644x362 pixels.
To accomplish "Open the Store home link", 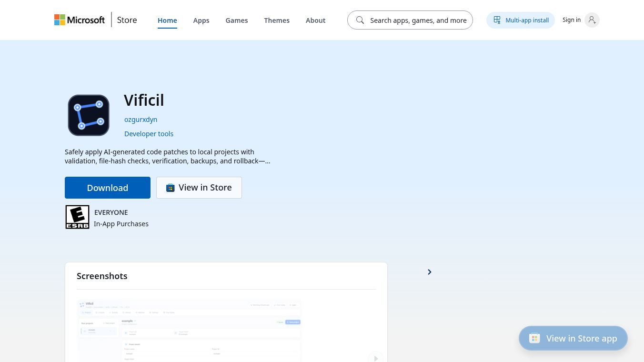I will pos(127,20).
